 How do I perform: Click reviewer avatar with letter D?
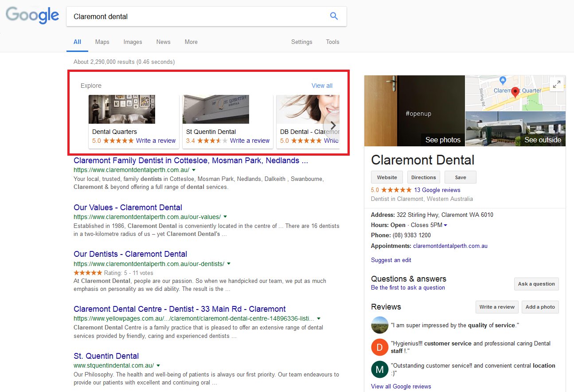(x=379, y=347)
